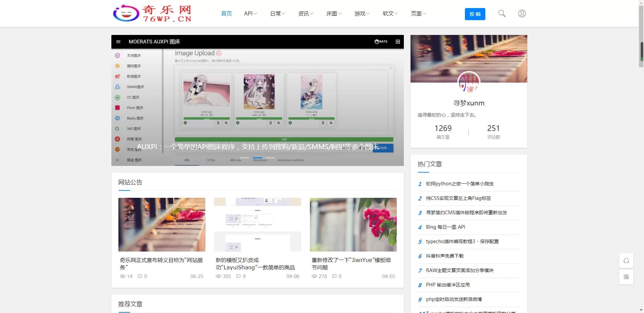This screenshot has height=313, width=644.
Task: Open the red flower article thumbnail
Action: [x=353, y=224]
